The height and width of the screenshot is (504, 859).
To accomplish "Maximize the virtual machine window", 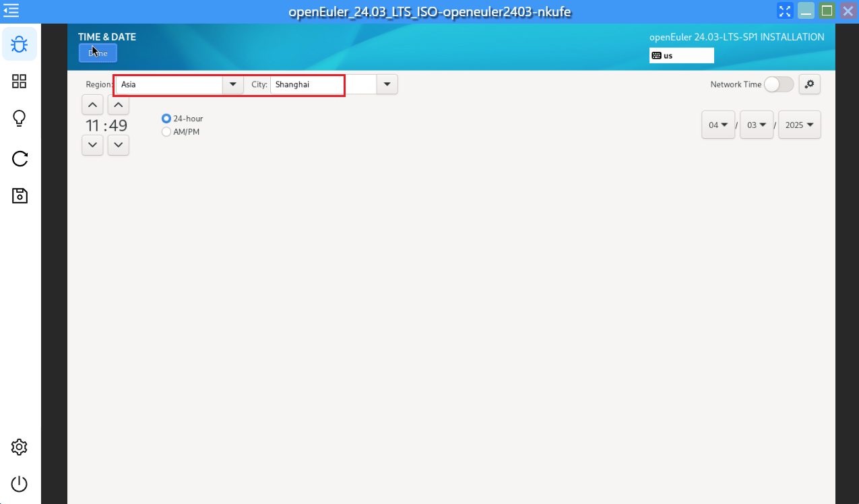I will [827, 11].
